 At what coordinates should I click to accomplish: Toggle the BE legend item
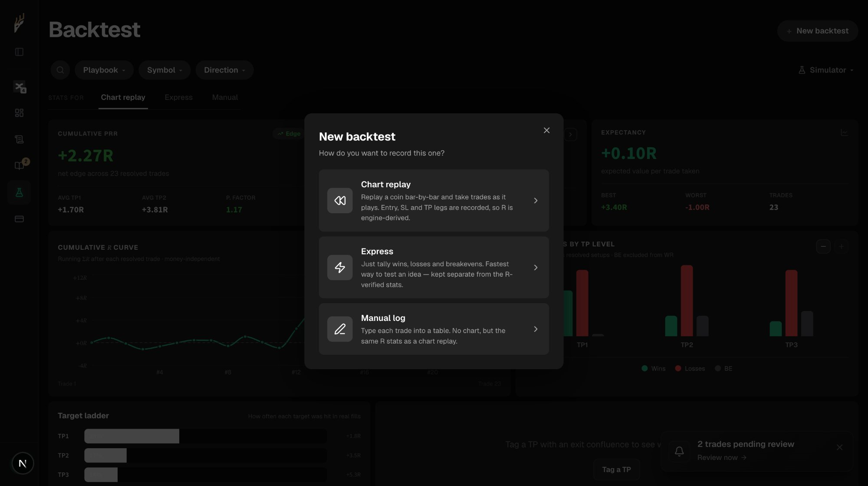pos(723,368)
